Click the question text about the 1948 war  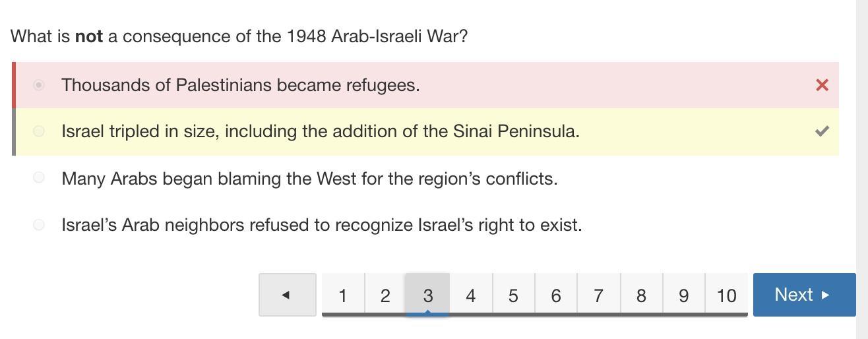click(239, 36)
